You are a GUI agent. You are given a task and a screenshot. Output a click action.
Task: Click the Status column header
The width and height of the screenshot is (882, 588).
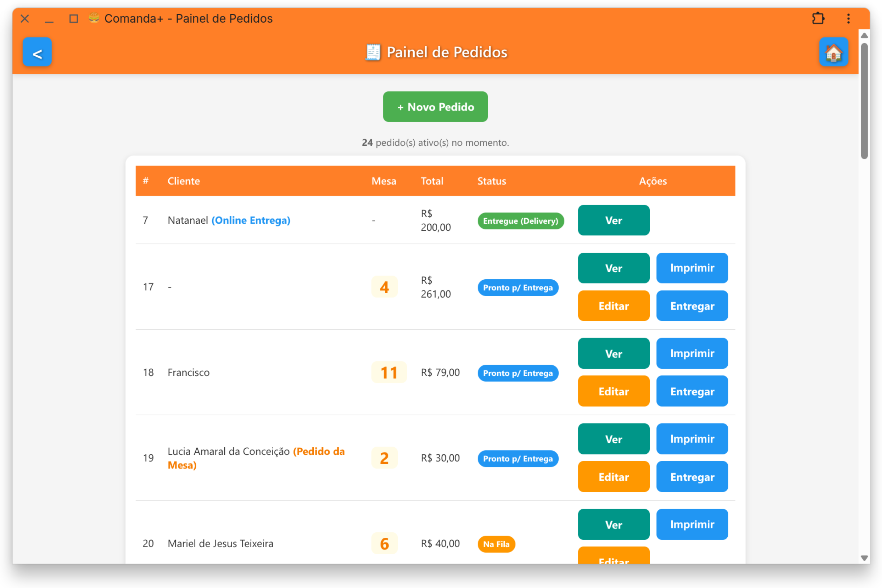(x=491, y=181)
